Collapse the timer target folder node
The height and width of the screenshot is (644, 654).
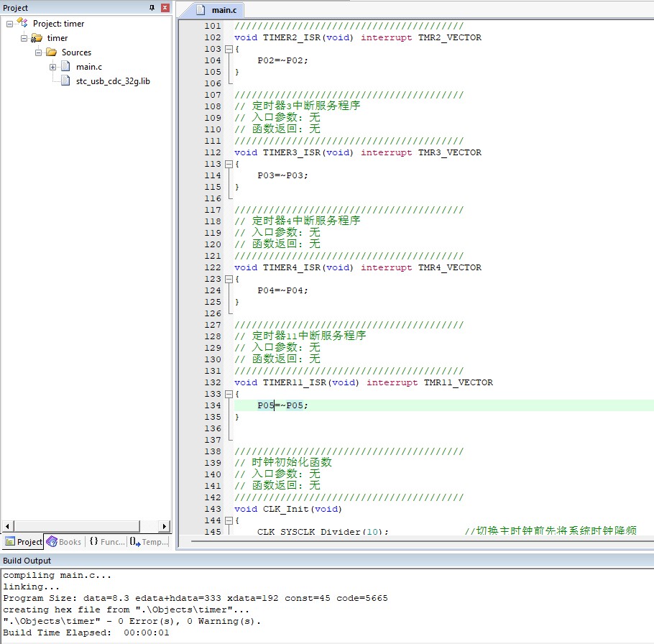pyautogui.click(x=24, y=38)
